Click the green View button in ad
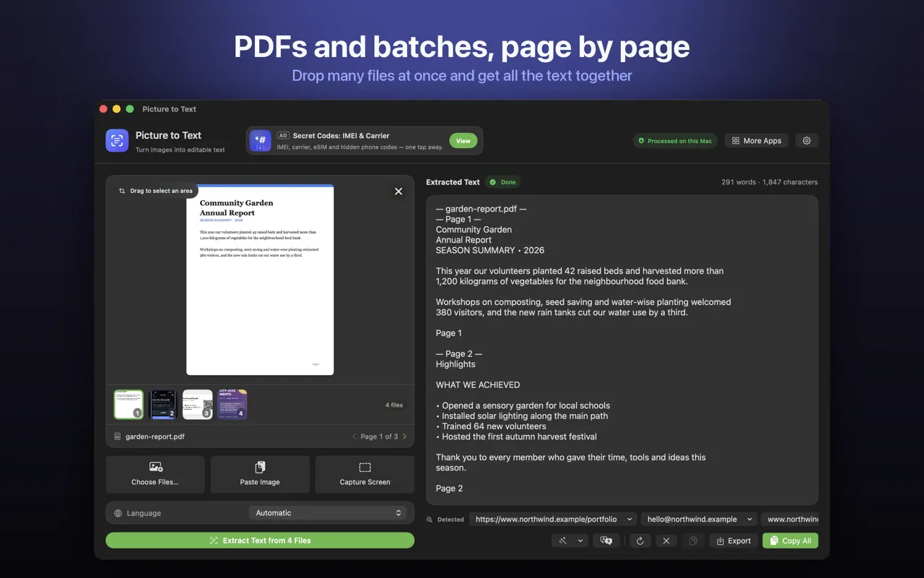The width and height of the screenshot is (924, 578). 463,141
